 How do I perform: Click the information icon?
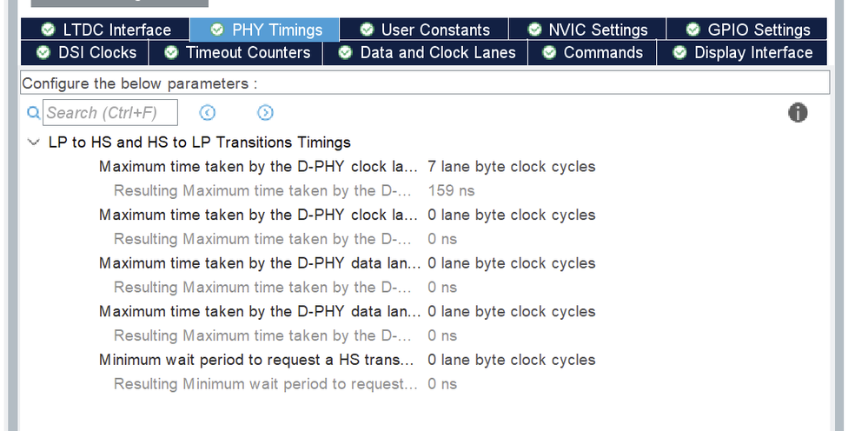click(798, 113)
